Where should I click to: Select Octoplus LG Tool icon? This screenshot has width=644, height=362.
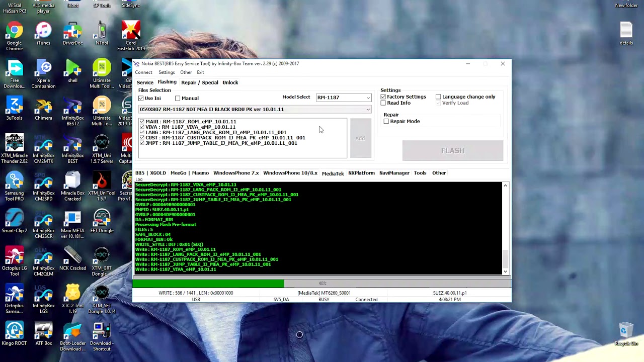pos(14,262)
